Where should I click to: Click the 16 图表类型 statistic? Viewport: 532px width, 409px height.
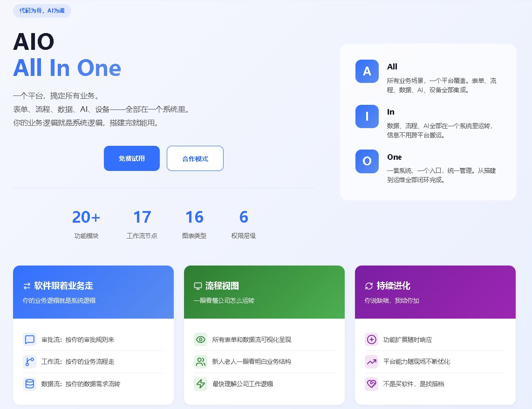pos(194,225)
